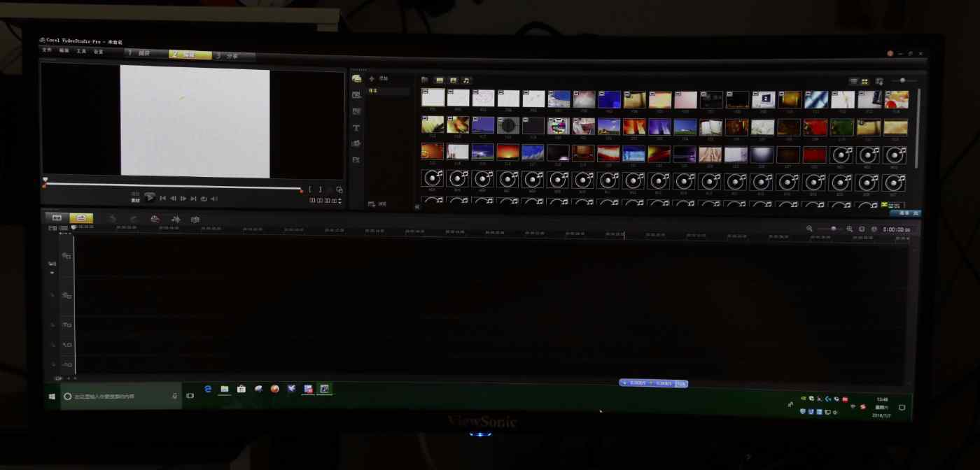The width and height of the screenshot is (980, 470).
Task: Enlarge the preview window
Action: click(x=339, y=190)
